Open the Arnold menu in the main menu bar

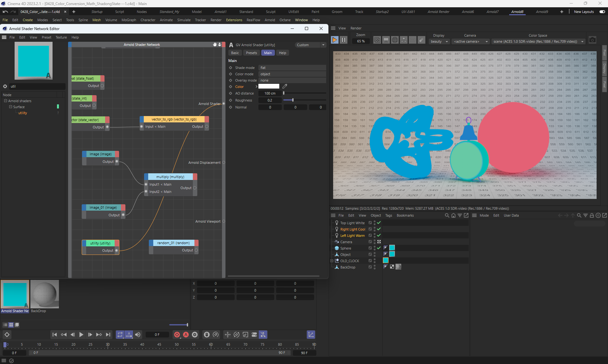pyautogui.click(x=270, y=20)
